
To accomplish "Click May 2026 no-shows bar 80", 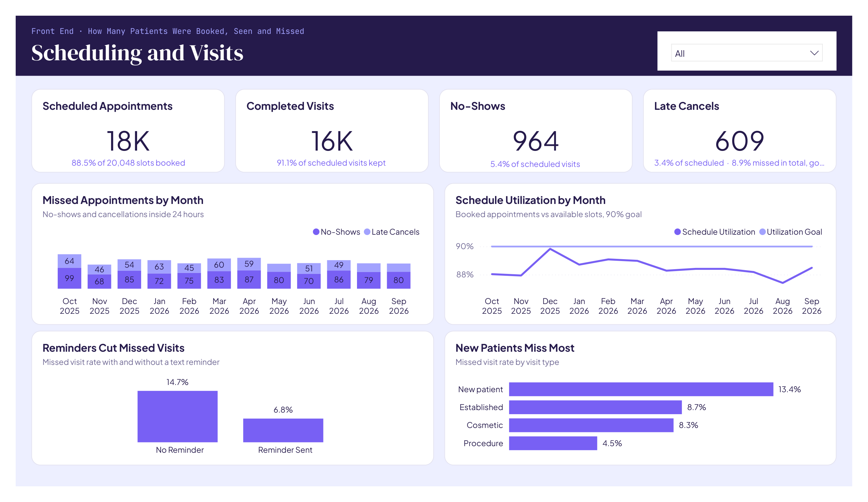I will (279, 280).
